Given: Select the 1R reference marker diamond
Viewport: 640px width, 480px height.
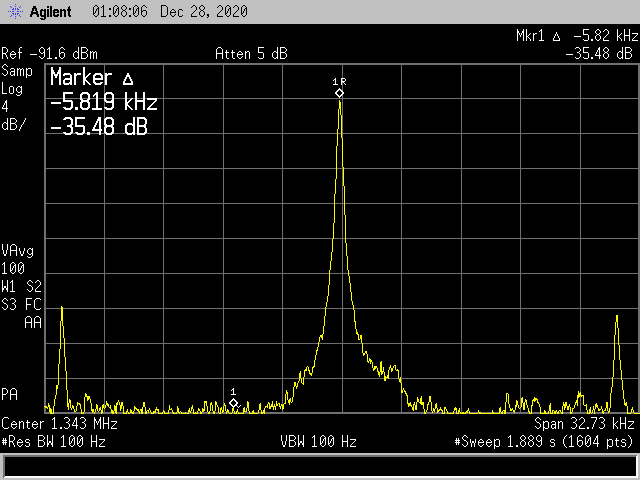Looking at the screenshot, I should click(x=339, y=93).
